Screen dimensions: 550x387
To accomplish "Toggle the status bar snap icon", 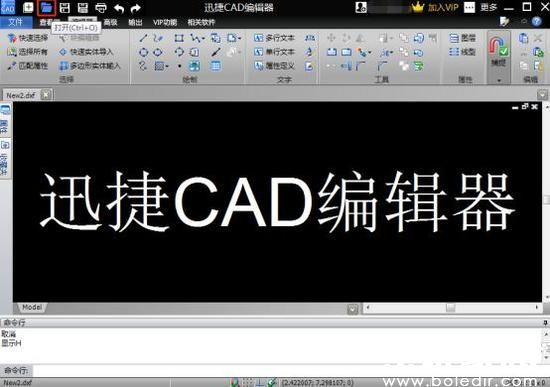I will pos(235,383).
